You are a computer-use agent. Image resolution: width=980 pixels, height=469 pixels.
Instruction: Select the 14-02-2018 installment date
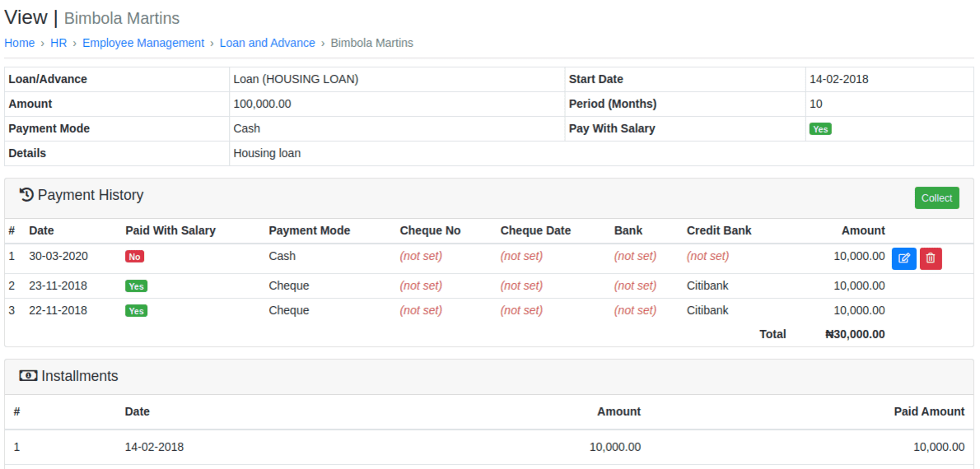point(154,447)
